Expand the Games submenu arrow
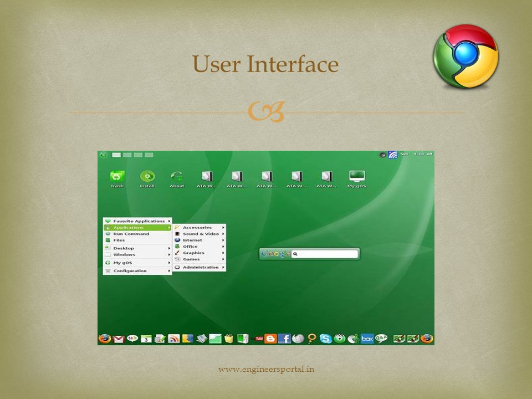This screenshot has height=399, width=532. click(223, 259)
